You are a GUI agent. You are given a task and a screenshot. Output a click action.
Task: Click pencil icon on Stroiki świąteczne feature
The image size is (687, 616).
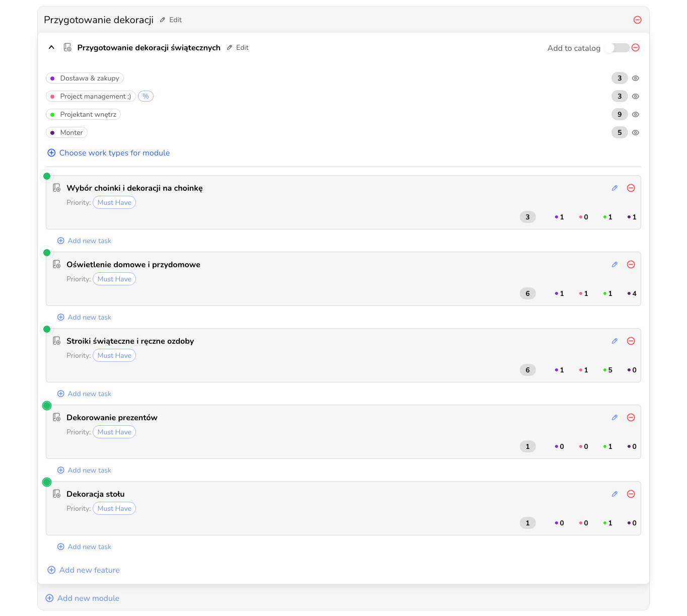[614, 341]
